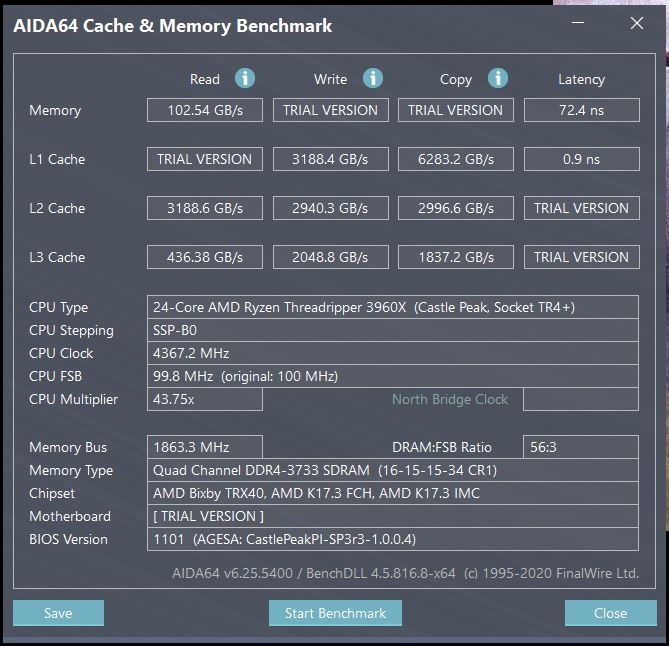Select L2 Cache Copy 2996.6 GB/s
Screen dimensions: 669x646
[x=456, y=208]
